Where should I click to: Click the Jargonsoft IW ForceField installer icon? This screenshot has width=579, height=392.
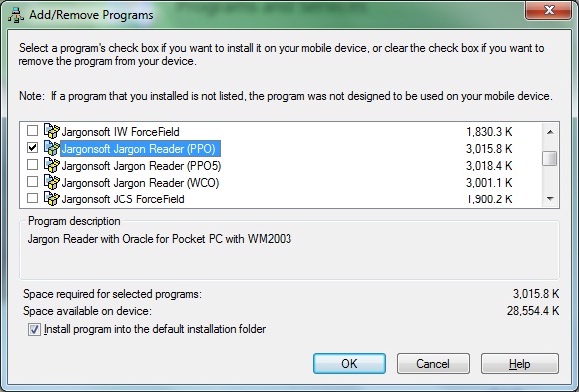52,131
